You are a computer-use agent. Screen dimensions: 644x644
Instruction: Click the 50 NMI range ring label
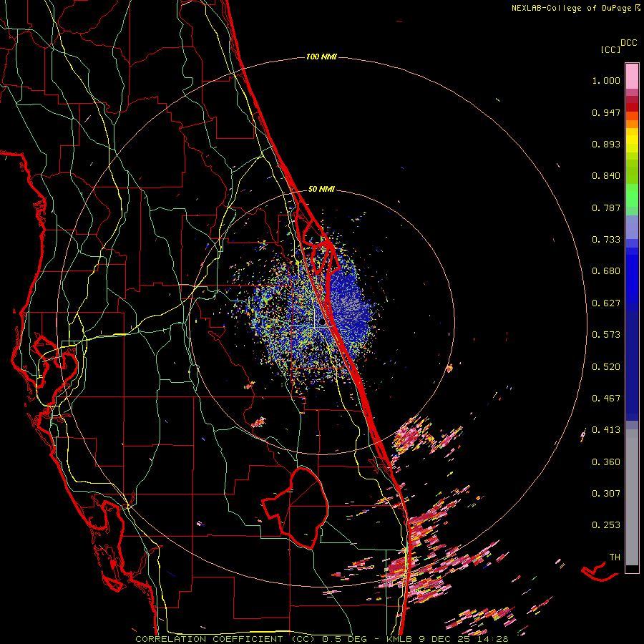click(321, 189)
